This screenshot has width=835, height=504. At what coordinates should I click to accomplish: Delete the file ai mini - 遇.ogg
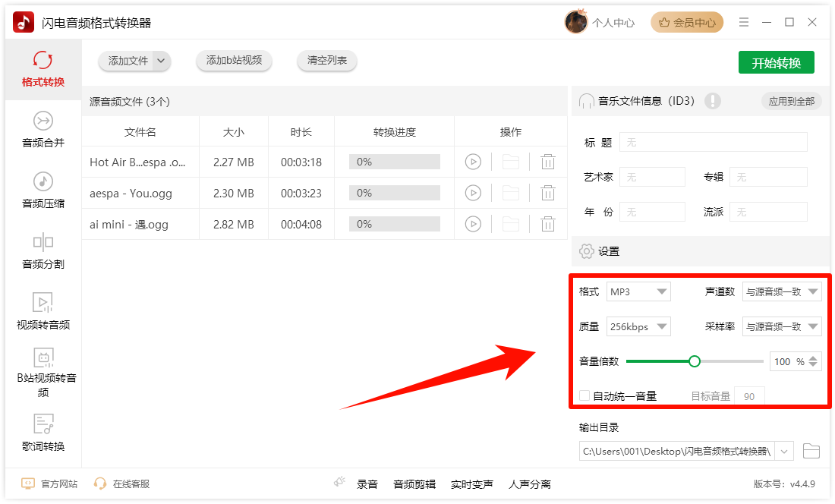pyautogui.click(x=548, y=224)
